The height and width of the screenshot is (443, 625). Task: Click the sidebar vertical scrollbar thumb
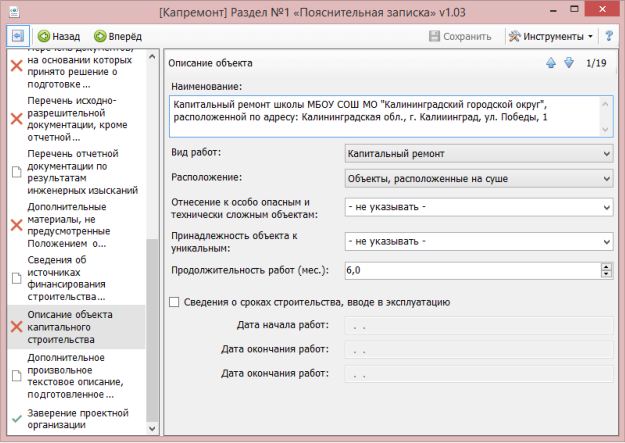point(152,330)
